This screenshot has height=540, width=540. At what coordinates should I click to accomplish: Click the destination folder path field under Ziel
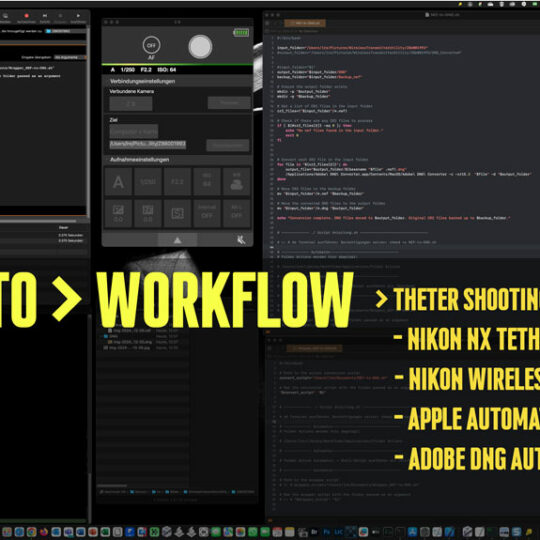[x=148, y=144]
